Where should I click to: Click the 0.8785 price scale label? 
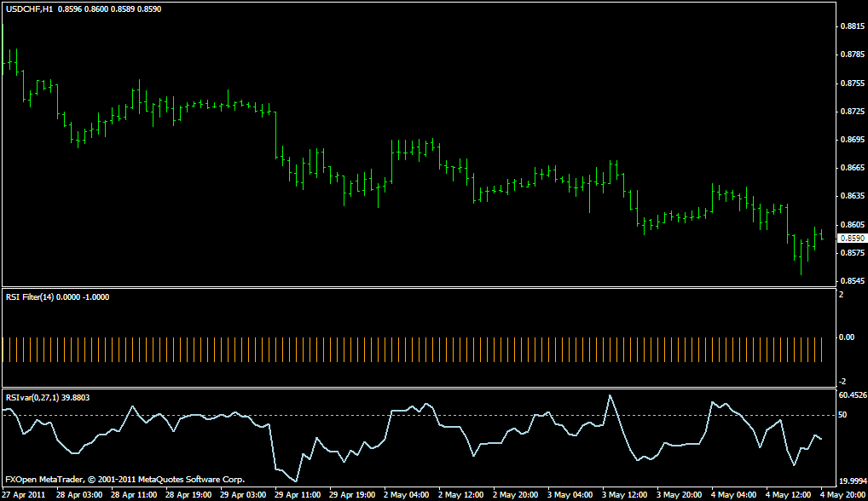pos(853,55)
